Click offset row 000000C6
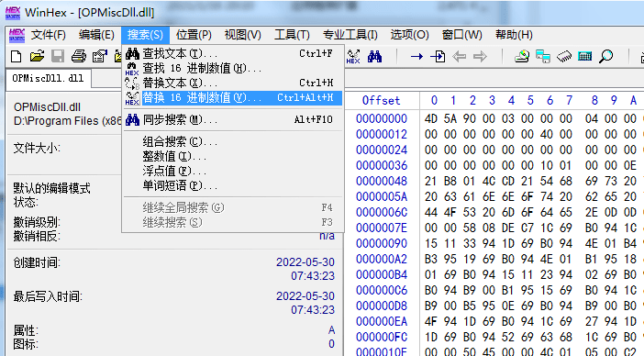The image size is (644, 356). 382,290
